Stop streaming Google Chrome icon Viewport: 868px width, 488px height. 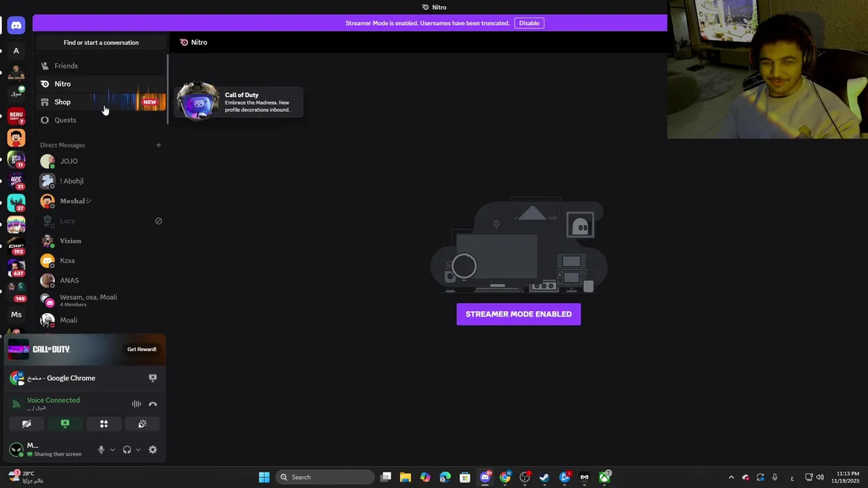tap(153, 378)
